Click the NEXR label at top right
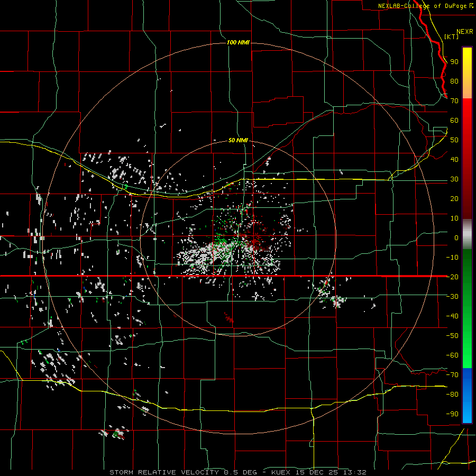Image resolution: width=476 pixels, height=476 pixels. pos(465,32)
